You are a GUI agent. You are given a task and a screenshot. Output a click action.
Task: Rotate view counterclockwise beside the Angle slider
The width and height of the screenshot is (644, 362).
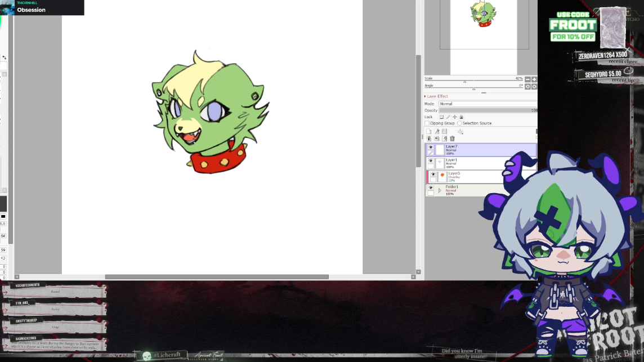527,87
